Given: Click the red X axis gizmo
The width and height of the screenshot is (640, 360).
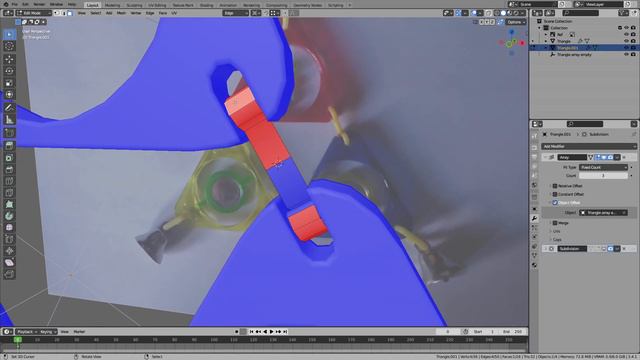Looking at the screenshot, I should tap(522, 42).
